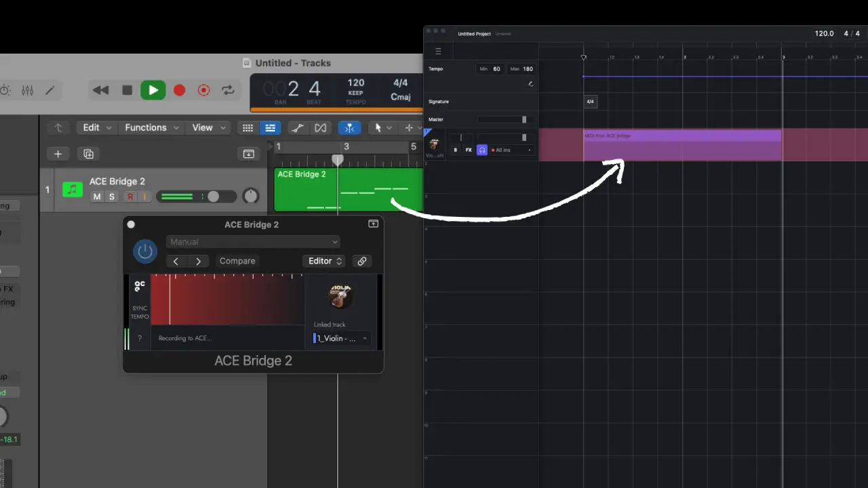
Task: Open the Functions menu
Action: pos(151,127)
